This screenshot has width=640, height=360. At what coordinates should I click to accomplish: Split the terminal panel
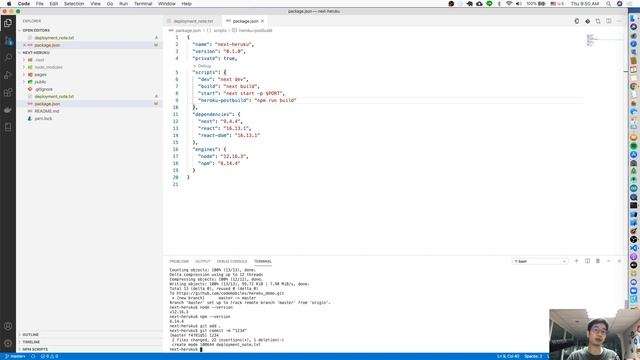tap(587, 261)
